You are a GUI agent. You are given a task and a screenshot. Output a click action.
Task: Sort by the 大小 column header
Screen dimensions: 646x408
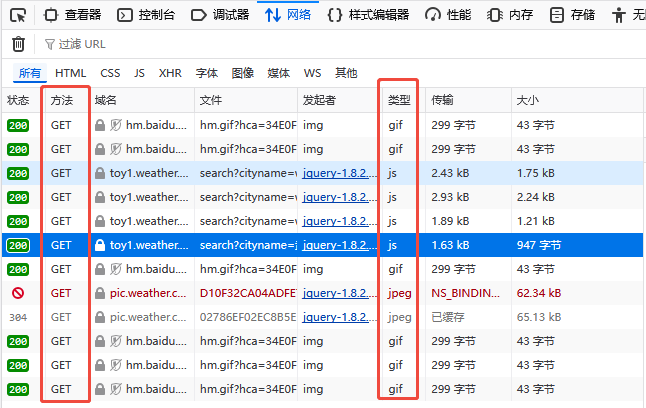[528, 100]
